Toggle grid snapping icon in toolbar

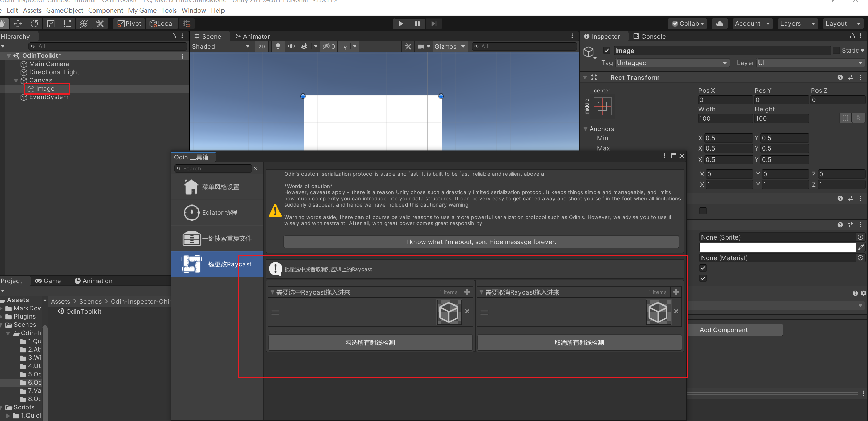(187, 24)
